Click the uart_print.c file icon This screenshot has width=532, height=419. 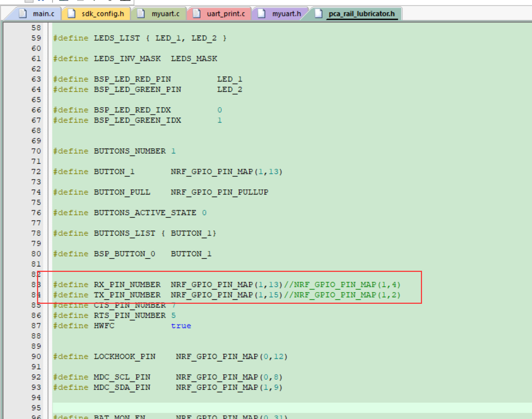point(197,14)
